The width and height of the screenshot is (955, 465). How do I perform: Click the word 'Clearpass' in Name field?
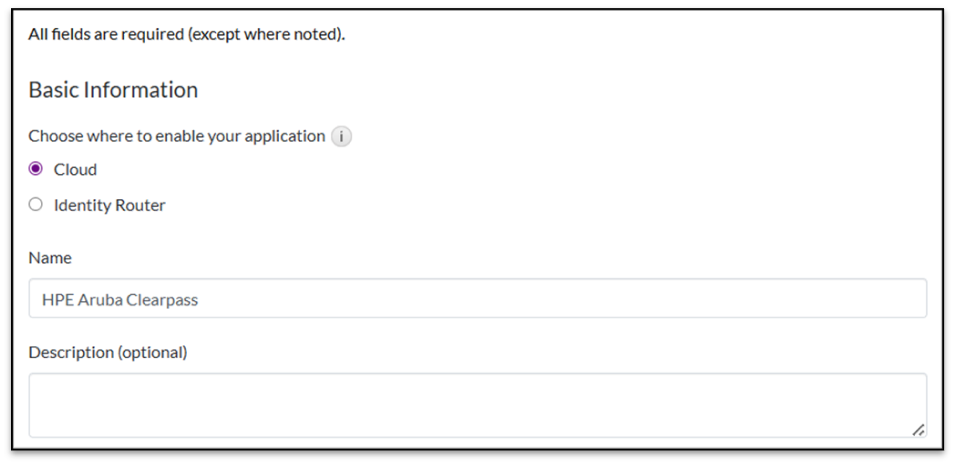(x=165, y=299)
